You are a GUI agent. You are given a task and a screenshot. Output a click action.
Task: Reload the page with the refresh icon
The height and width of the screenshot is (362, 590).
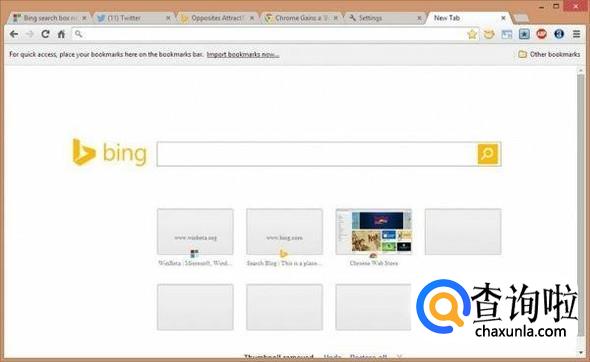coord(46,34)
